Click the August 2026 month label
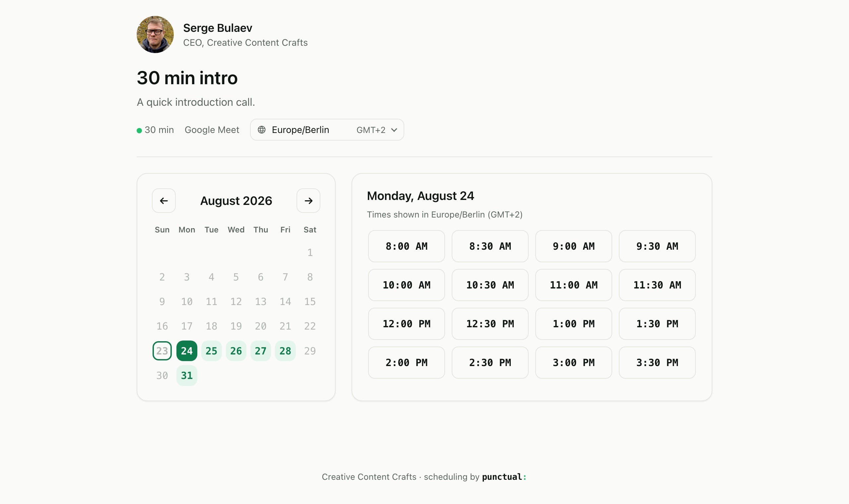 236,201
